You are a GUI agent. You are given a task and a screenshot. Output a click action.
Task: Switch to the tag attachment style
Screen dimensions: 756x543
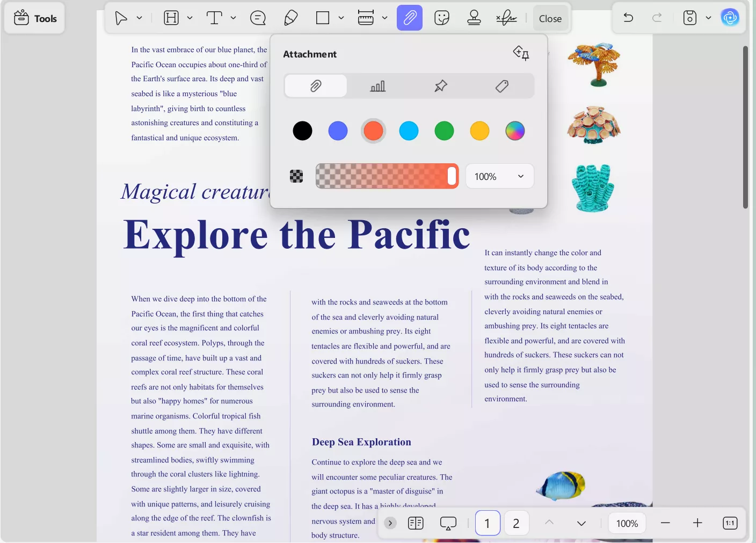[502, 86]
